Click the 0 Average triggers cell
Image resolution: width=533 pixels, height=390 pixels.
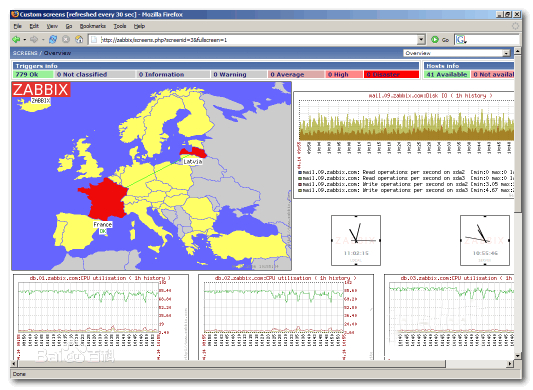point(296,74)
